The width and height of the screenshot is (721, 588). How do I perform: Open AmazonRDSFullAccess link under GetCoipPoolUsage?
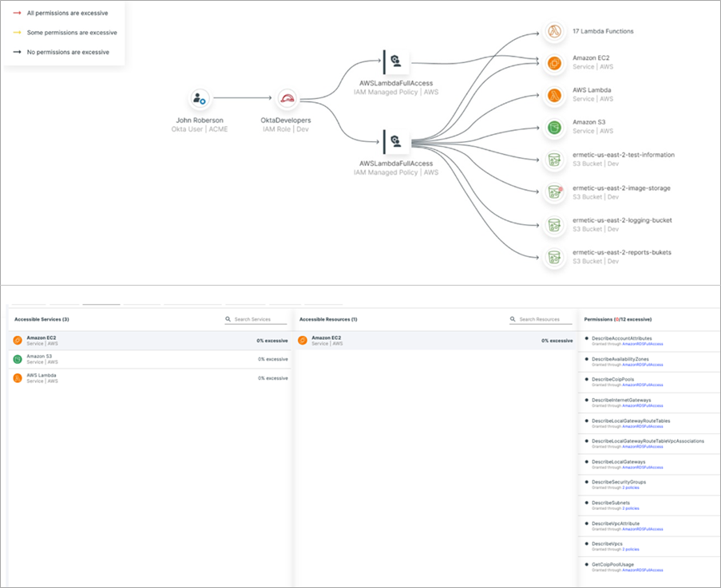click(x=643, y=570)
